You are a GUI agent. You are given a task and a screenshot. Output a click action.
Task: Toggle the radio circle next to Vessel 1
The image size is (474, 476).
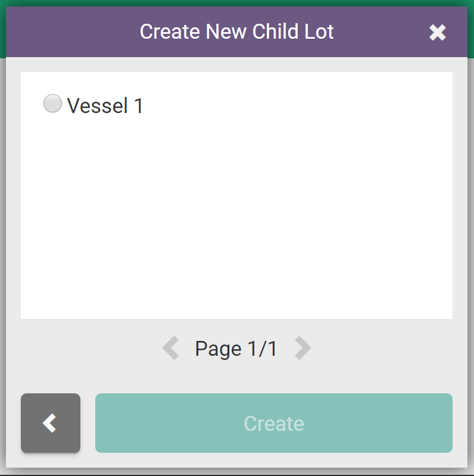pyautogui.click(x=52, y=104)
